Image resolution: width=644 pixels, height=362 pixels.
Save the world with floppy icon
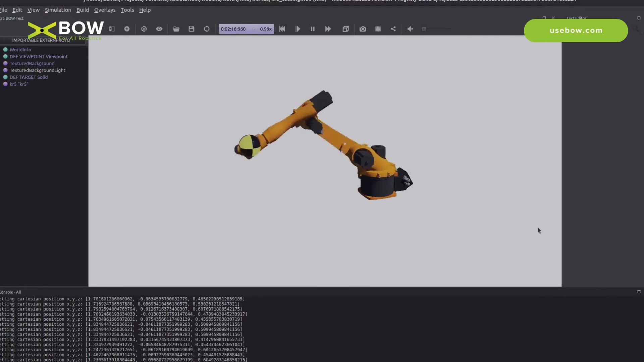[x=192, y=29]
